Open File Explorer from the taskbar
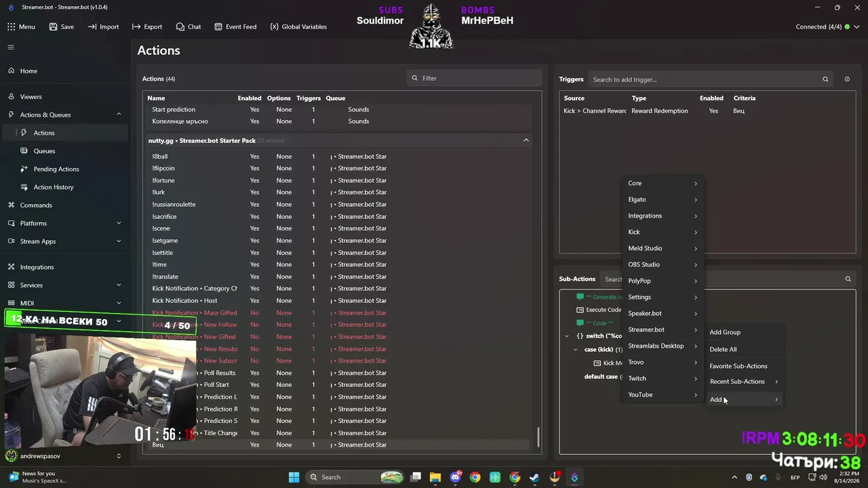Viewport: 868px width, 488px height. tap(435, 477)
